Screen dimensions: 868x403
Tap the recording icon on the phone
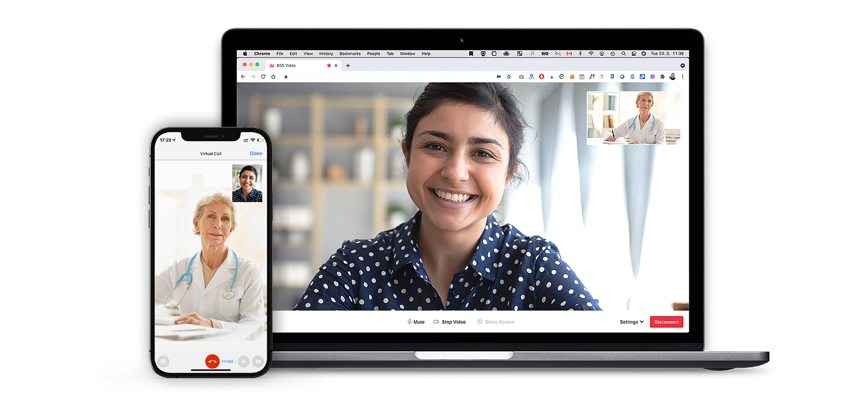(258, 362)
